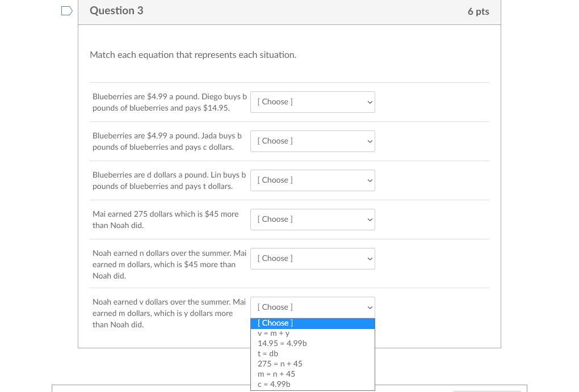Open dropdown for Diego's blueberries question
Image resolution: width=579 pixels, height=392 pixels.
click(x=312, y=102)
